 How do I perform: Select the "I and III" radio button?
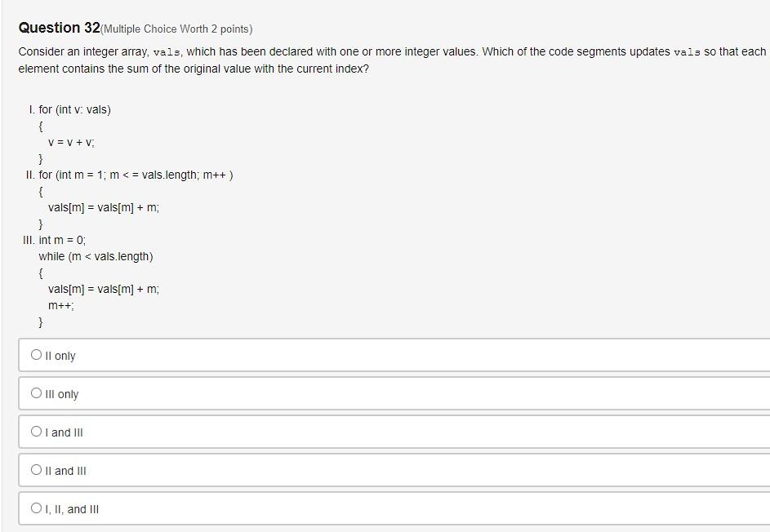tap(36, 431)
